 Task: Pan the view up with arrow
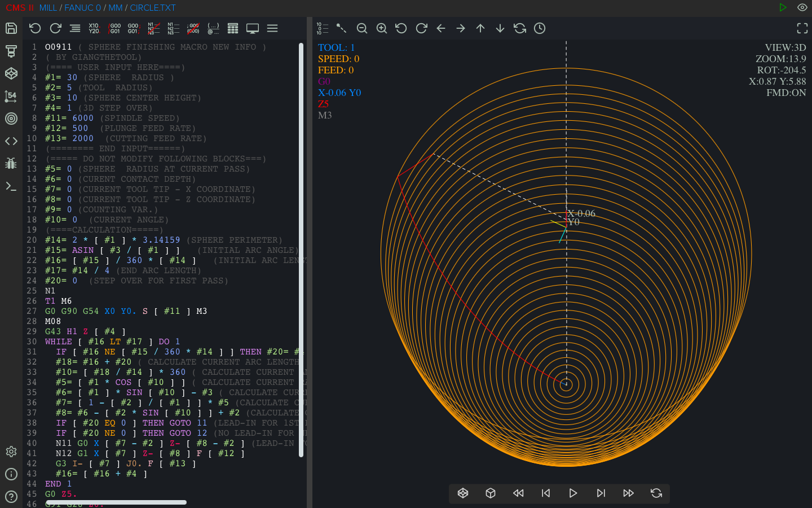click(480, 28)
